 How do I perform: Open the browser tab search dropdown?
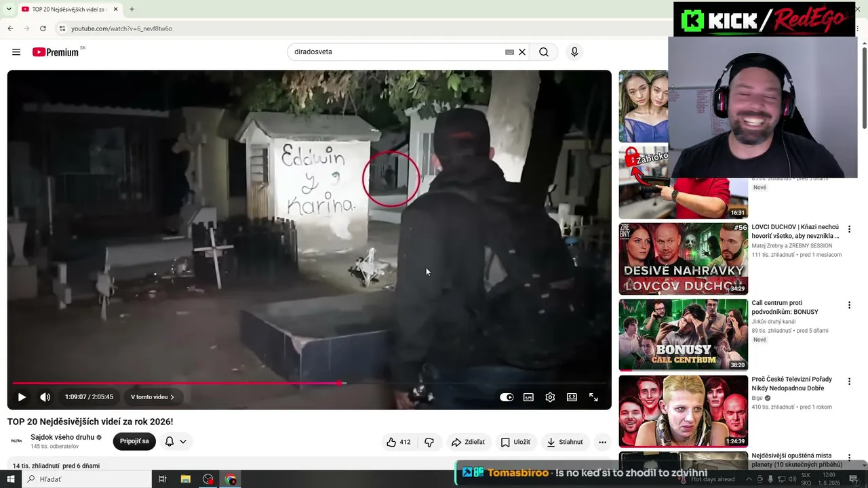pos(9,9)
